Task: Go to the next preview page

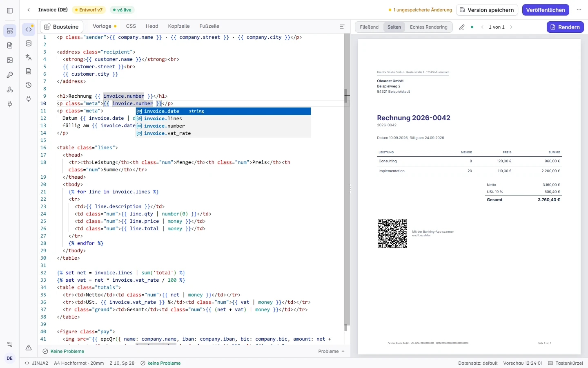Action: tap(511, 27)
